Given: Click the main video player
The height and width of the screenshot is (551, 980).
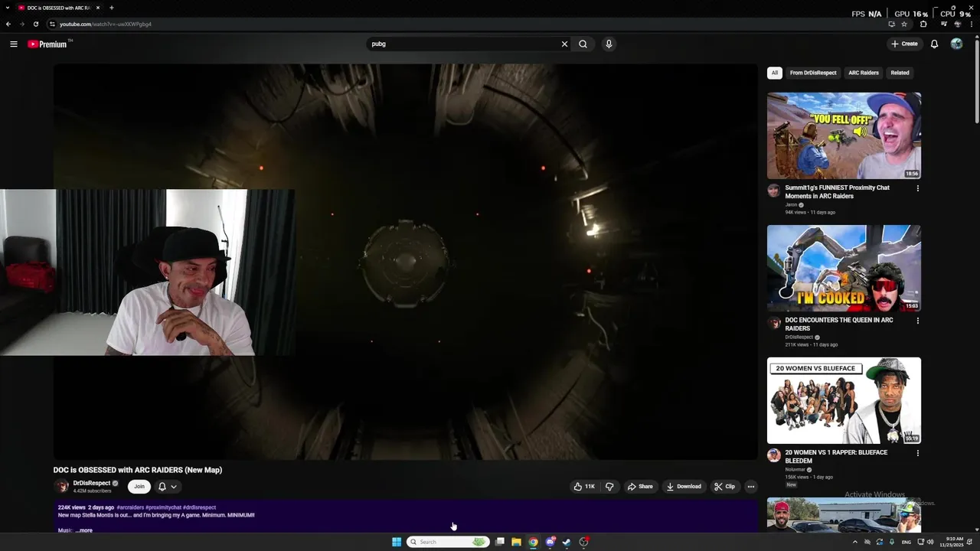Looking at the screenshot, I should pyautogui.click(x=405, y=262).
